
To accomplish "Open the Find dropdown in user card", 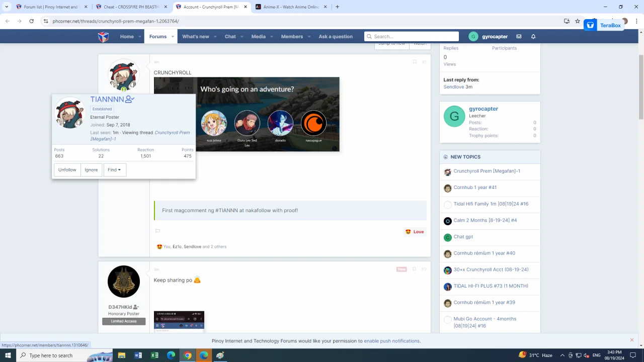I will point(115,170).
